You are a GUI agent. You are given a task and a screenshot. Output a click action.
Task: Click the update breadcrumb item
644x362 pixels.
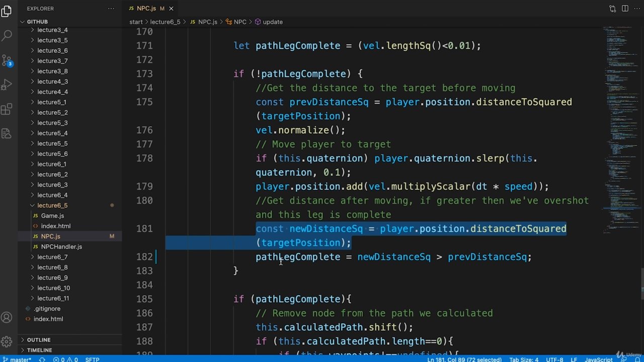[272, 22]
